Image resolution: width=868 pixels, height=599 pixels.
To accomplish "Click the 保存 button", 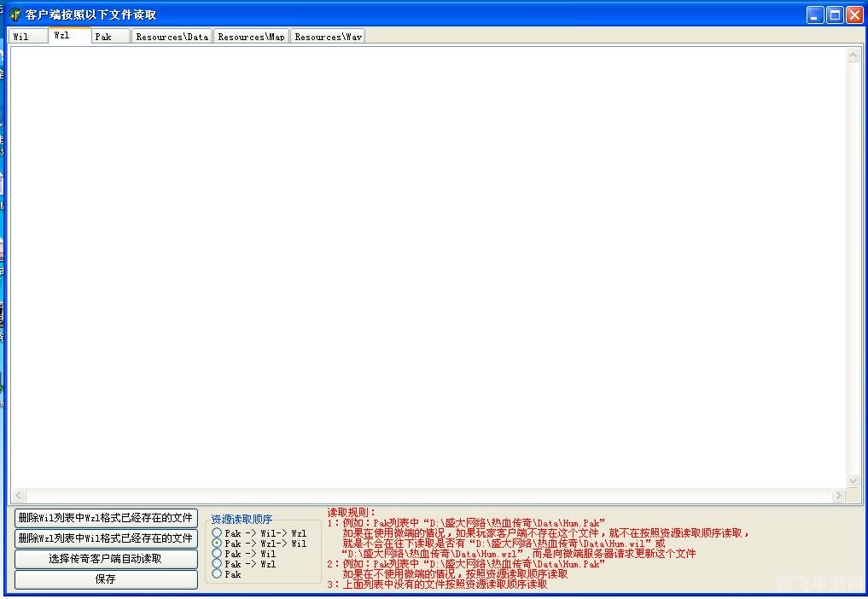I will pyautogui.click(x=106, y=579).
